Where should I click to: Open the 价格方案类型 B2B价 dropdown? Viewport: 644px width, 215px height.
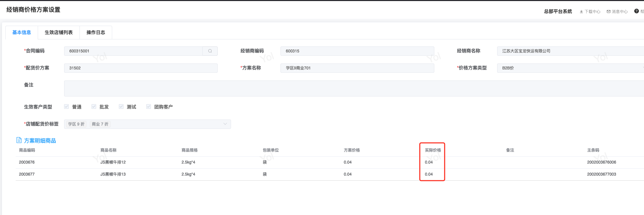click(571, 68)
